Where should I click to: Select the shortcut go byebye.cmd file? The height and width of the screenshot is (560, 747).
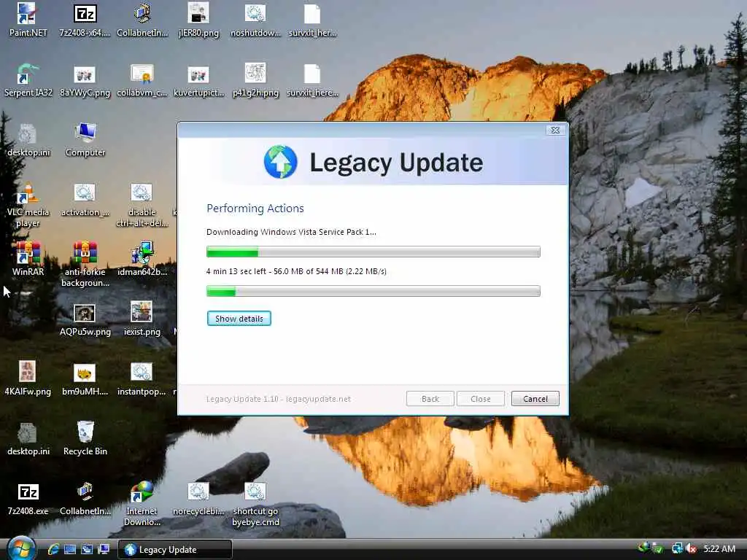(255, 504)
